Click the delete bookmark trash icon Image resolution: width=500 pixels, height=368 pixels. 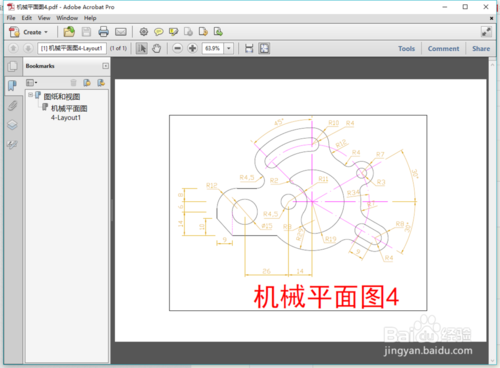pos(74,82)
